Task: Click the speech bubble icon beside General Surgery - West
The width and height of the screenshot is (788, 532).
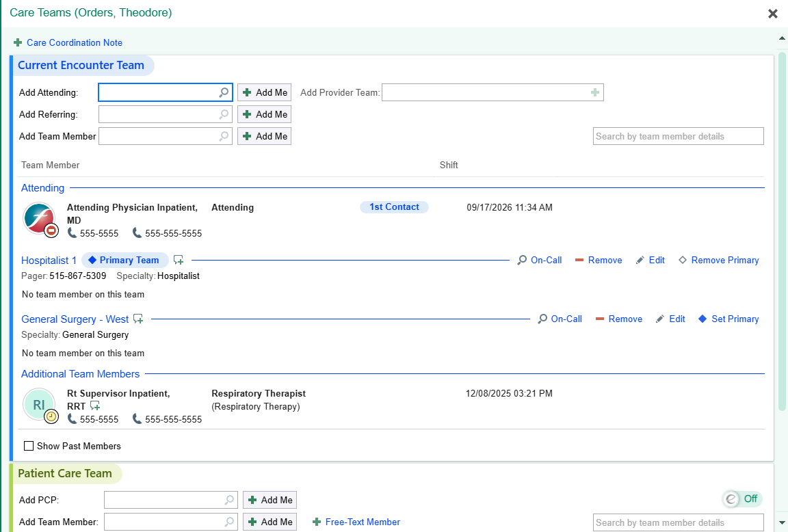Action: [x=138, y=319]
